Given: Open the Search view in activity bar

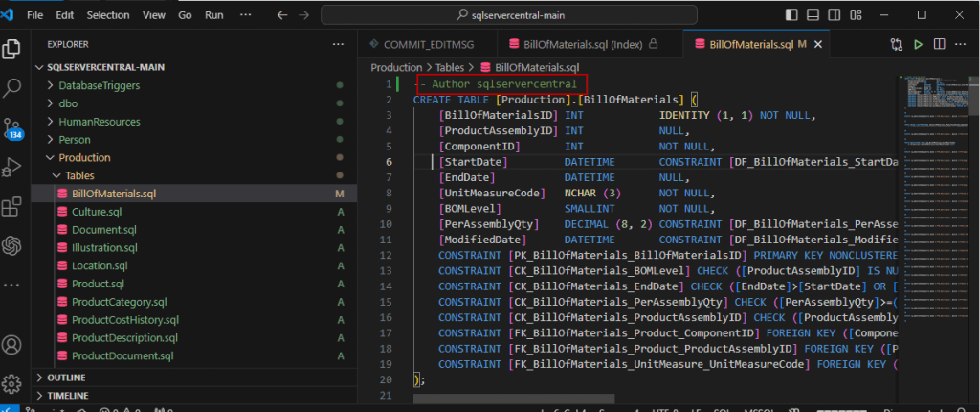Looking at the screenshot, I should [x=13, y=88].
